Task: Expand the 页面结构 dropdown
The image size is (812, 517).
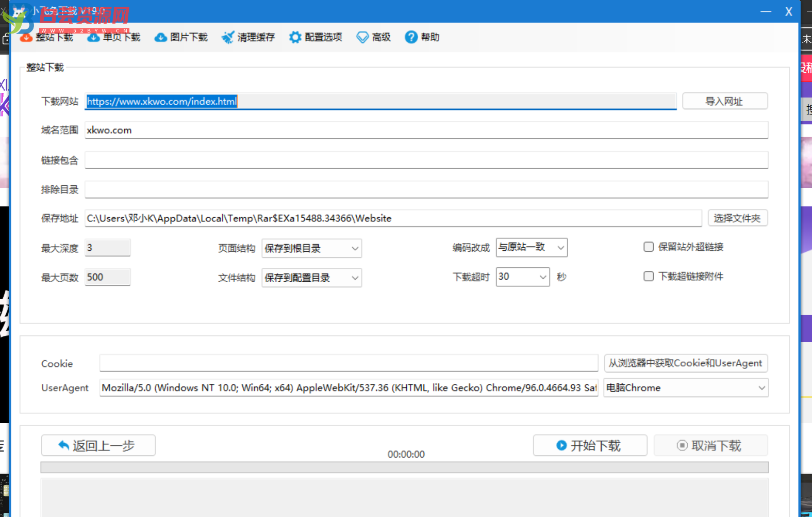Action: click(x=311, y=248)
